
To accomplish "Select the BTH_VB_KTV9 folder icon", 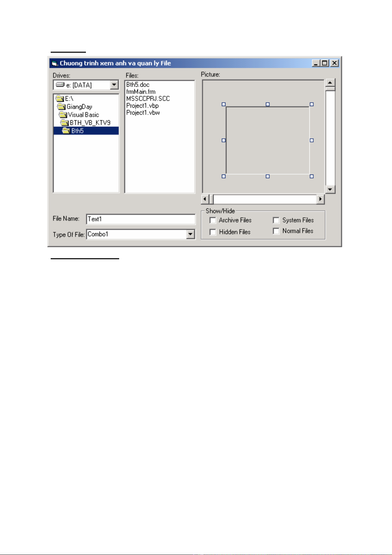I will [x=65, y=123].
